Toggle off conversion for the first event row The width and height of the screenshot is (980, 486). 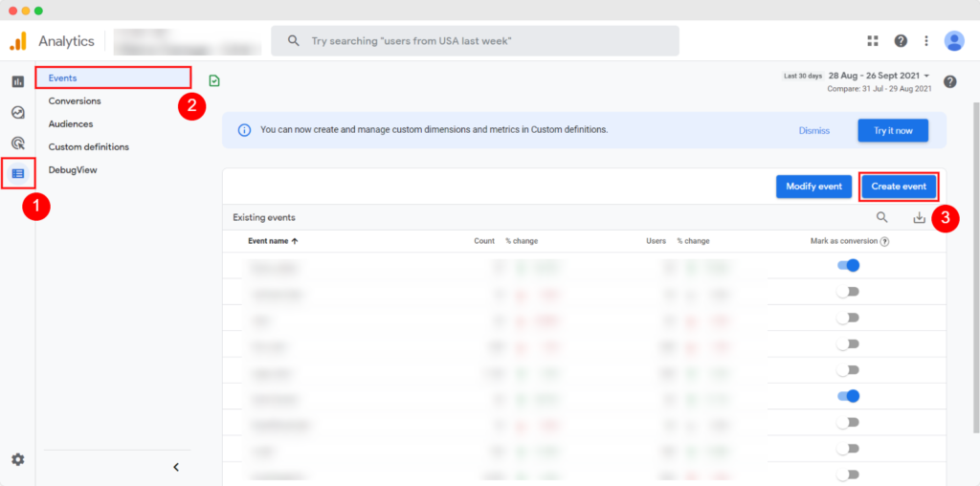pyautogui.click(x=848, y=266)
